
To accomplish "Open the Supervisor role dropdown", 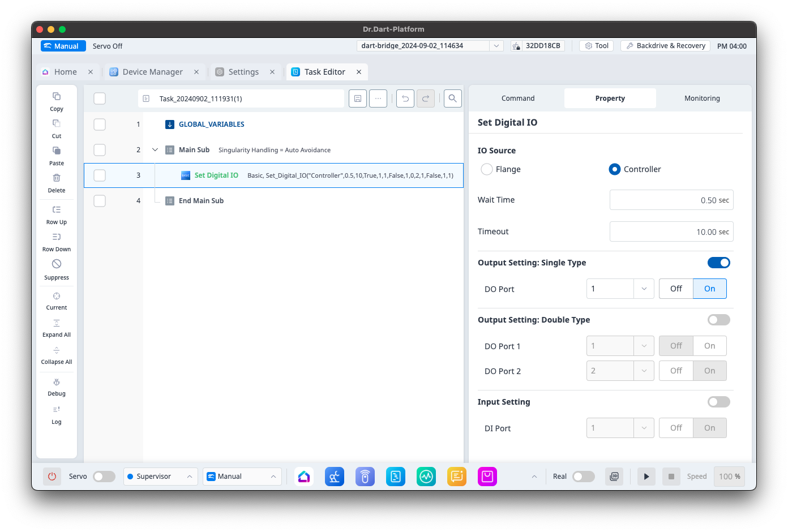I will point(160,477).
